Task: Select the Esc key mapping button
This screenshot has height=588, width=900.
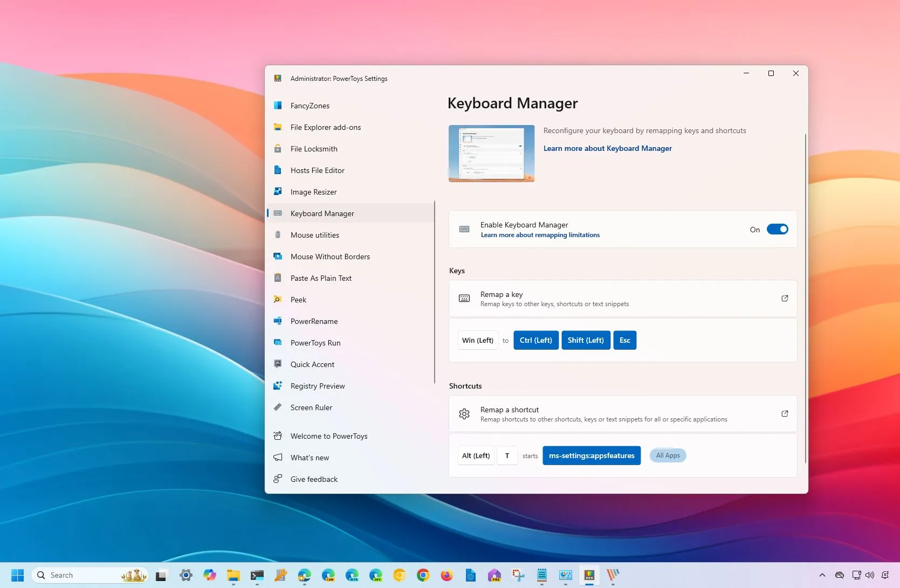Action: click(624, 340)
